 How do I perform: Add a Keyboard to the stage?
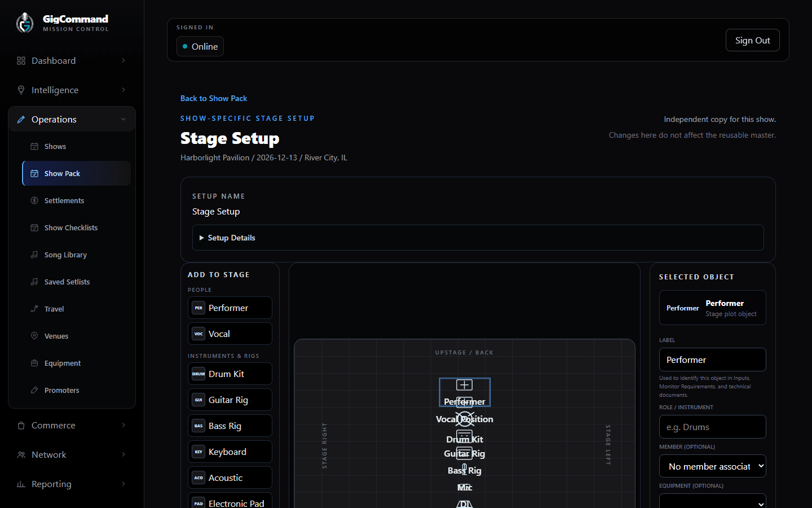click(230, 452)
